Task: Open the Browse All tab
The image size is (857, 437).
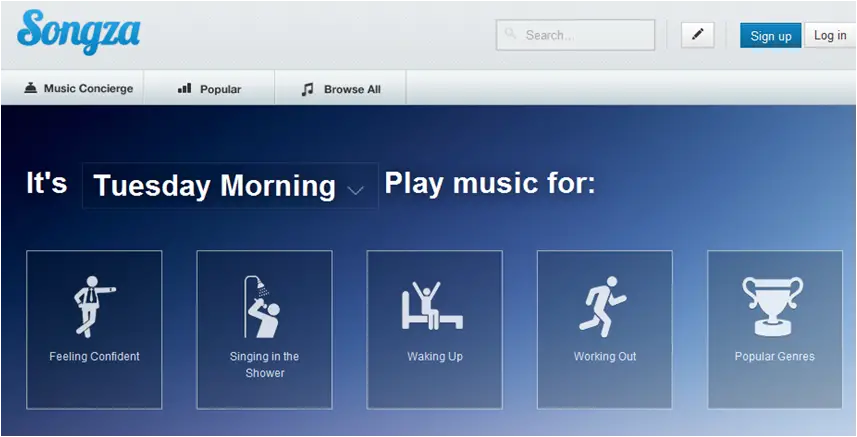Action: click(341, 87)
